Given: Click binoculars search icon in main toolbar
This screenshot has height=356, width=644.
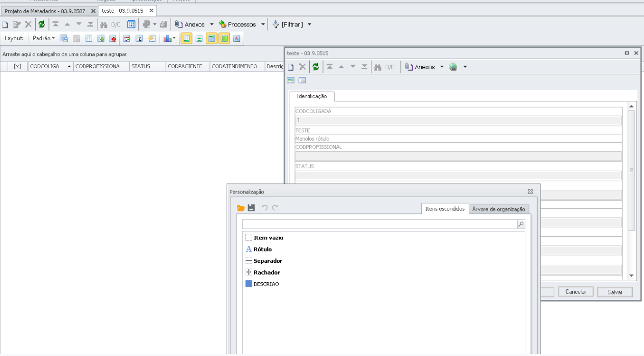Looking at the screenshot, I should [103, 24].
